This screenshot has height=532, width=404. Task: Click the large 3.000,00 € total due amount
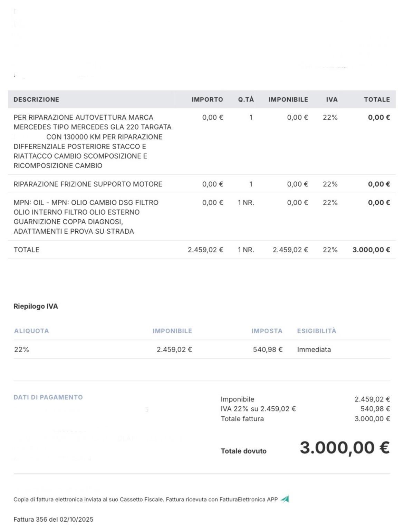click(x=345, y=447)
